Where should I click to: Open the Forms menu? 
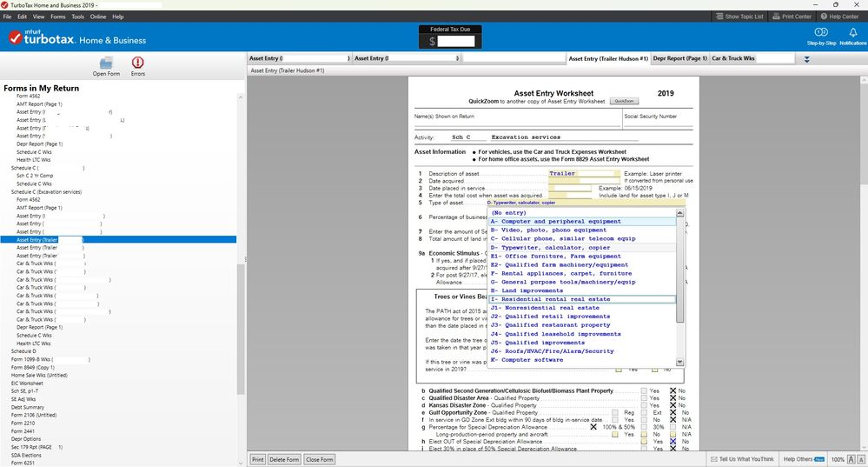[58, 17]
